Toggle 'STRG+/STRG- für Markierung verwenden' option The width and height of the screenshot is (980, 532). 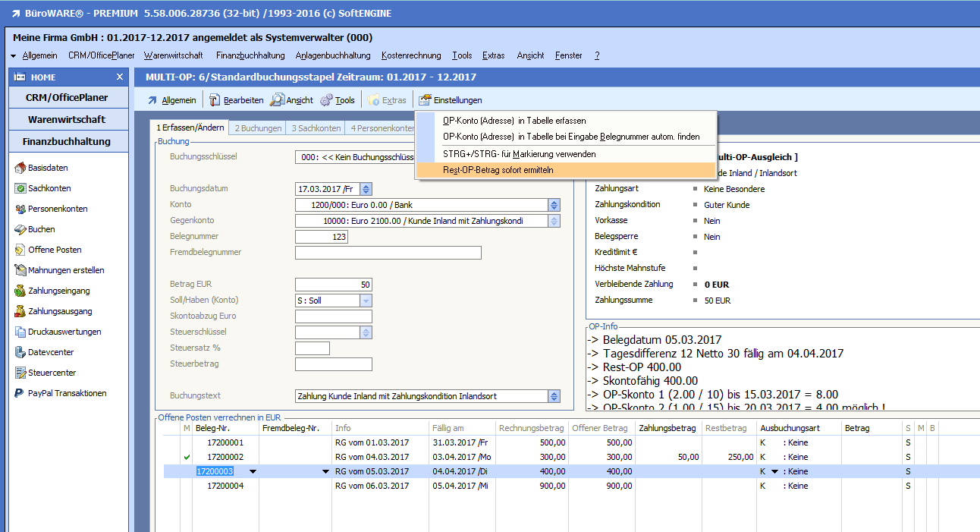pyautogui.click(x=519, y=154)
